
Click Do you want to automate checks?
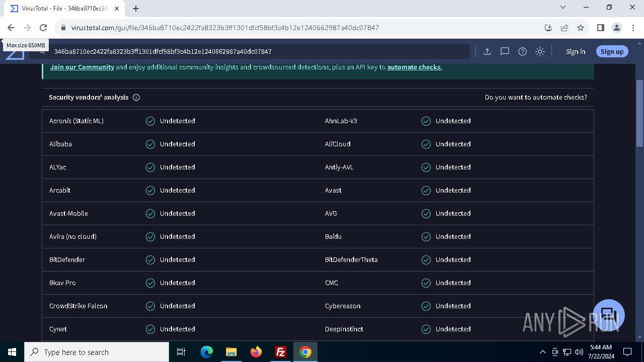[536, 98]
